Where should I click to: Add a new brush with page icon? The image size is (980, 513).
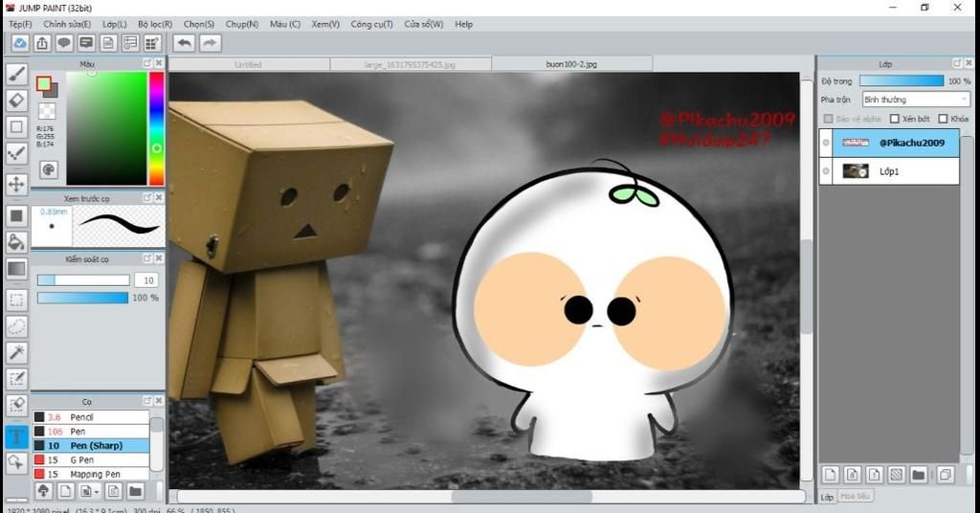coord(65,491)
